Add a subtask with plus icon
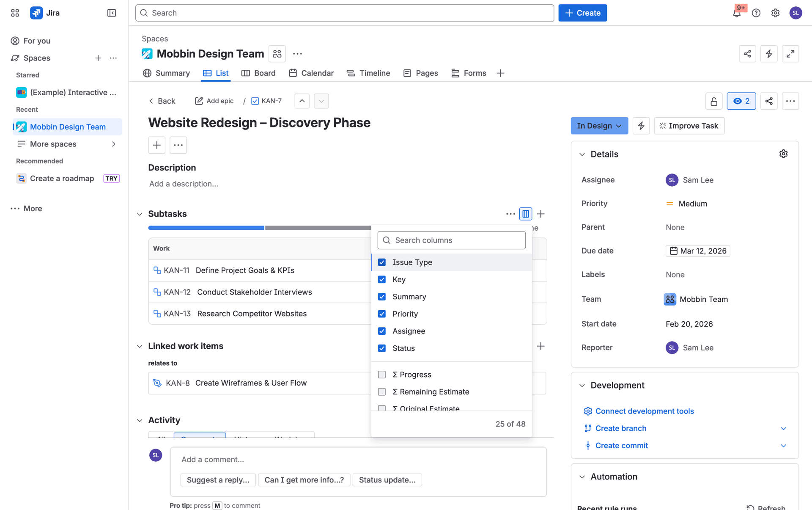812x510 pixels. click(x=540, y=214)
